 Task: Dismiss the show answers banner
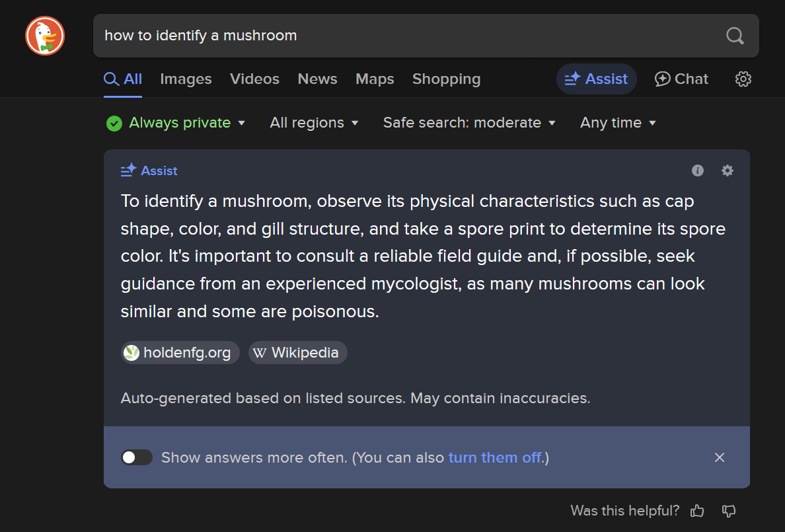tap(720, 457)
